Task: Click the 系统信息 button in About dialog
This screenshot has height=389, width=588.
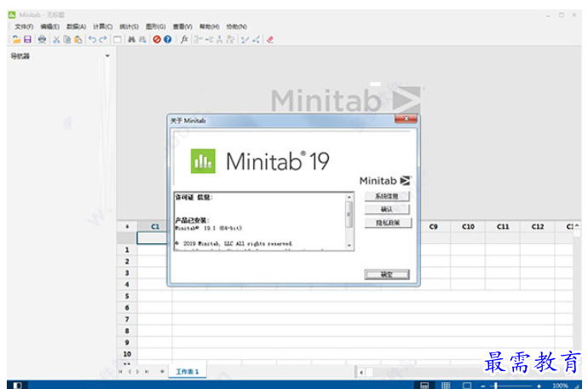Action: coord(387,196)
